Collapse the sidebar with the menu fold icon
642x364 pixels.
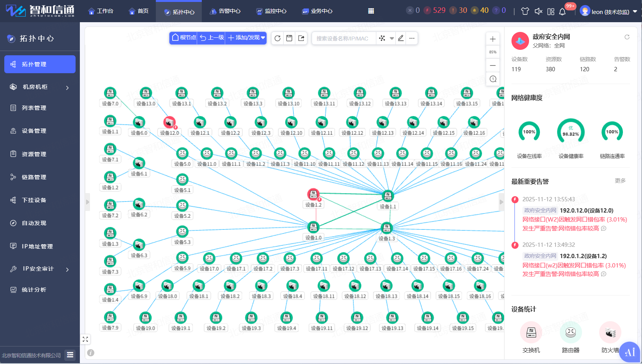[70, 355]
